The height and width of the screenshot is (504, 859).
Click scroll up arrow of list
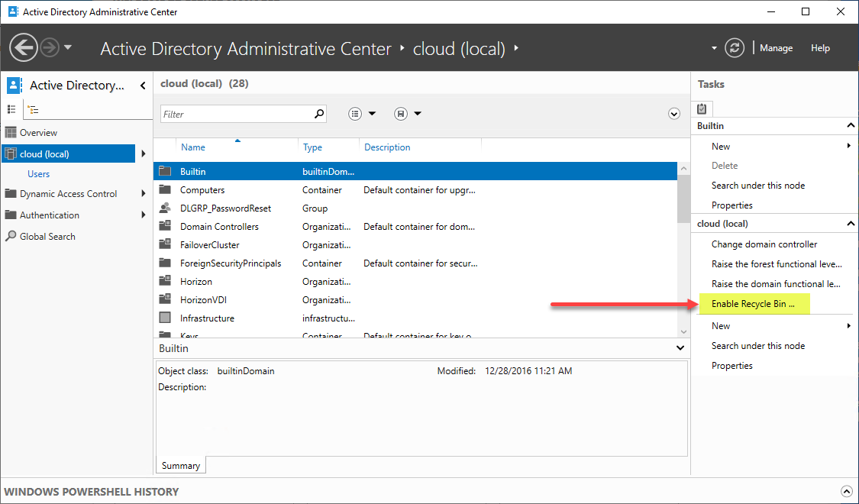(x=683, y=169)
